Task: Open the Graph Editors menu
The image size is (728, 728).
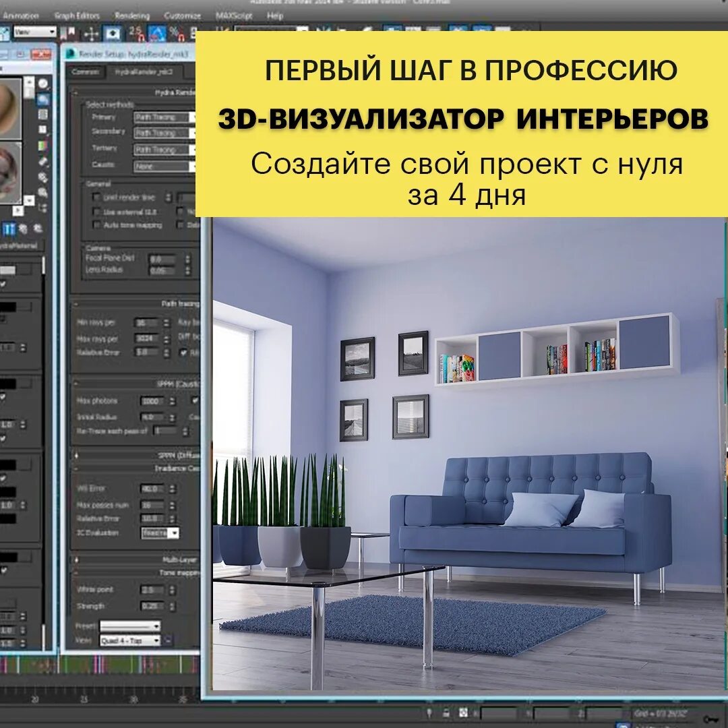Action: click(77, 16)
